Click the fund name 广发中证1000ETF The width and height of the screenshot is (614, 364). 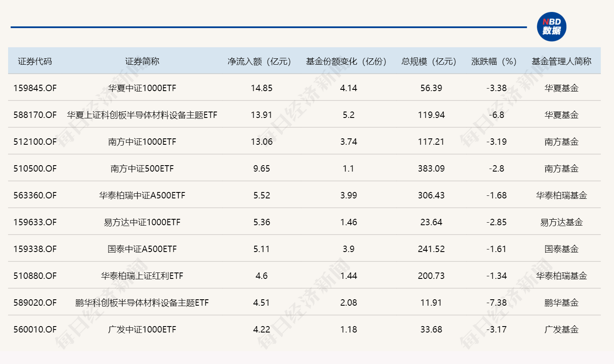(142, 330)
